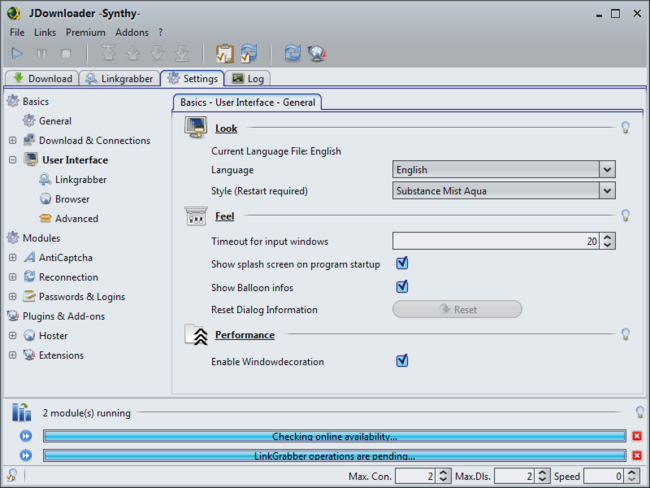This screenshot has height=488, width=650.
Task: Adjust the Max. Con. stepper arrows
Action: point(443,476)
